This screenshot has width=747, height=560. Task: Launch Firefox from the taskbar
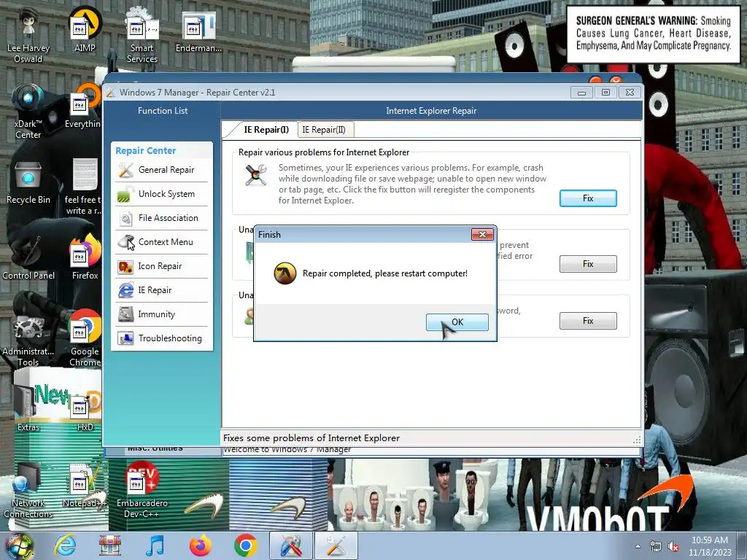[200, 545]
